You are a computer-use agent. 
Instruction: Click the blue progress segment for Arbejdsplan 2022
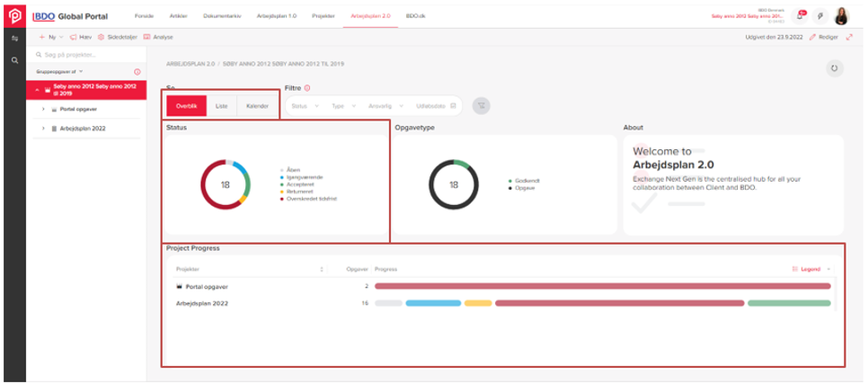pyautogui.click(x=433, y=303)
